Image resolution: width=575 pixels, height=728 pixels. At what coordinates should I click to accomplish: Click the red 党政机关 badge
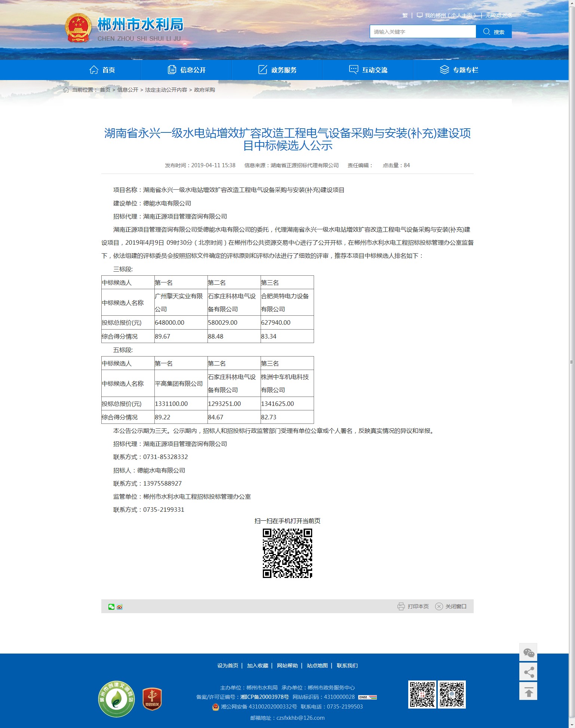(x=152, y=699)
